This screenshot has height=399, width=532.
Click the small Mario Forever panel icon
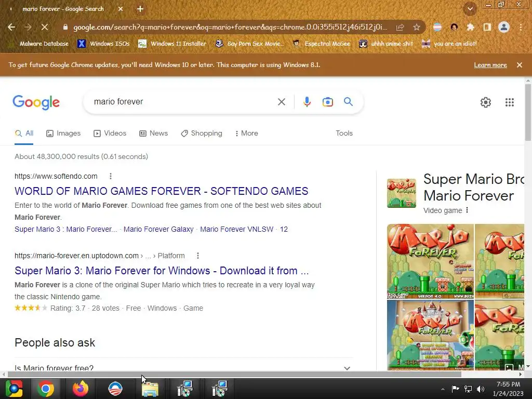click(x=402, y=193)
